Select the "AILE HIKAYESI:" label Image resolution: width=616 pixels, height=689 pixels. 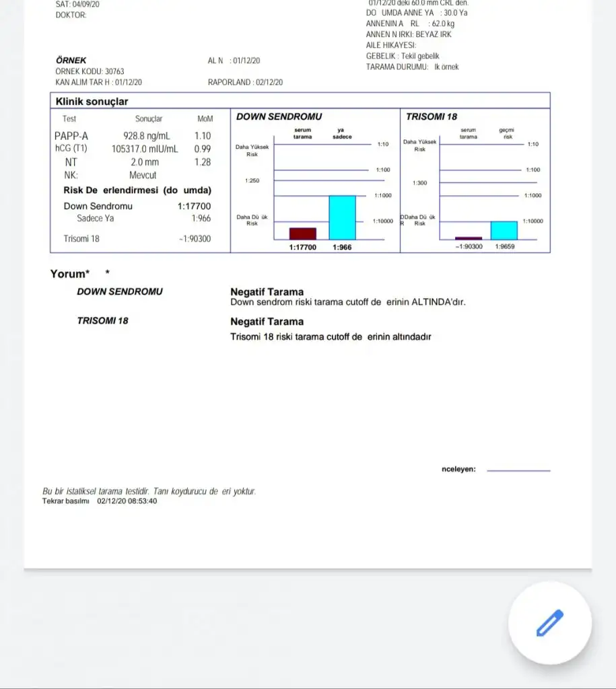coord(391,45)
